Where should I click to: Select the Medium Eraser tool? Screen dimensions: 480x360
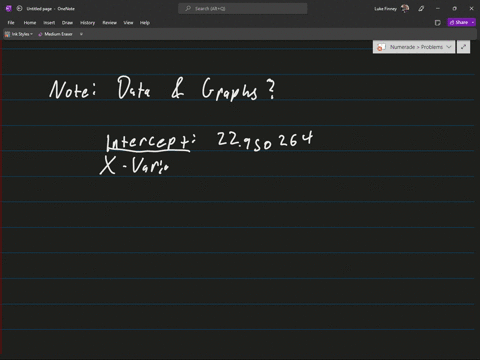55,34
